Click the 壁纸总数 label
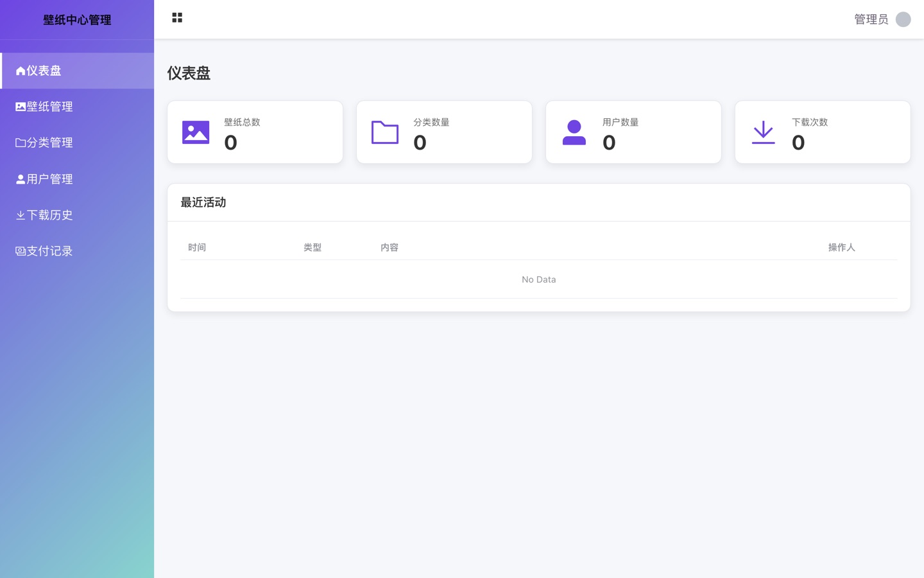This screenshot has width=924, height=578. click(x=242, y=122)
